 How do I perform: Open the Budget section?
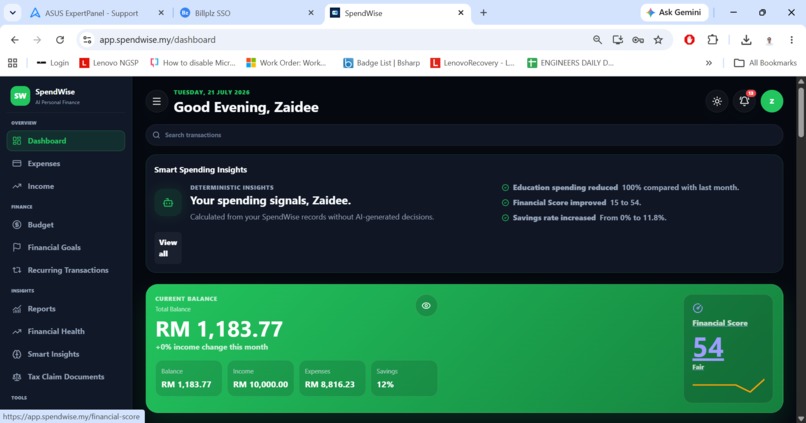(x=66, y=225)
